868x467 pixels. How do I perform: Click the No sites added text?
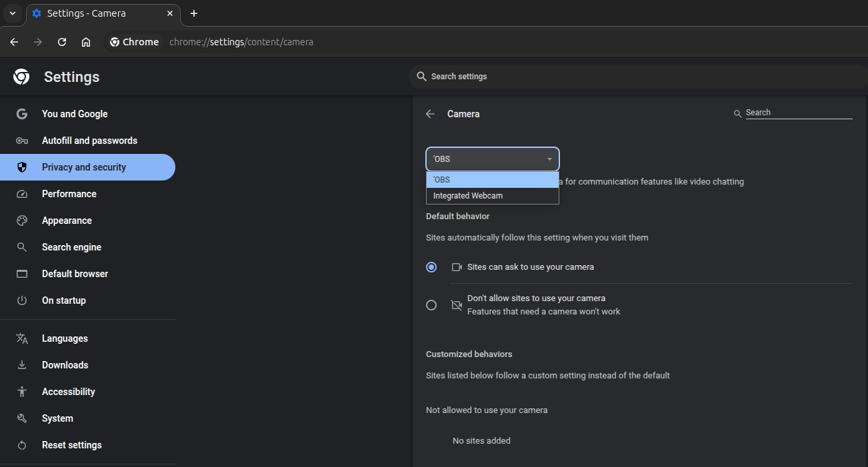[x=481, y=441]
